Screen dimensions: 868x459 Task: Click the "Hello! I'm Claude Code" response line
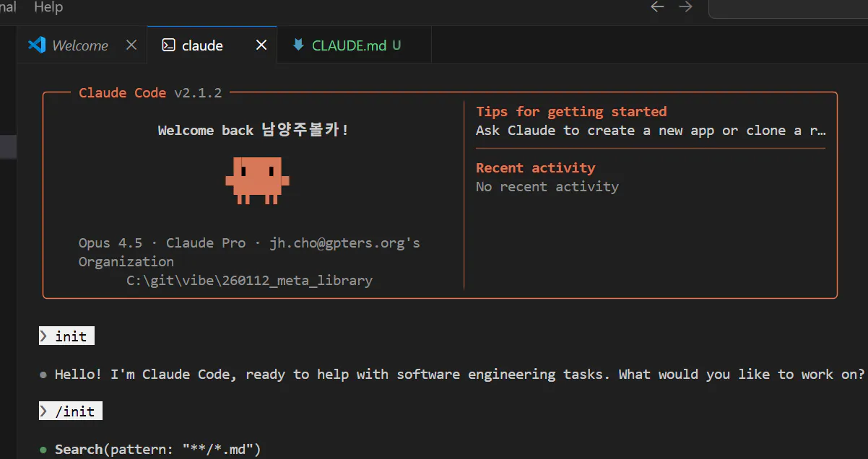pyautogui.click(x=459, y=375)
